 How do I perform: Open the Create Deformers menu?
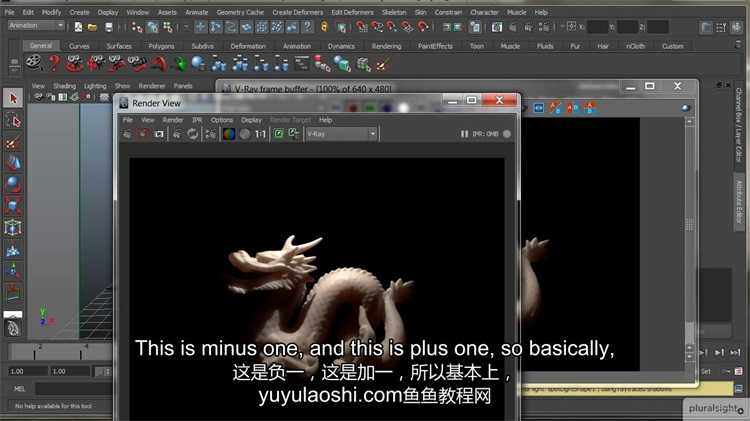coord(297,12)
